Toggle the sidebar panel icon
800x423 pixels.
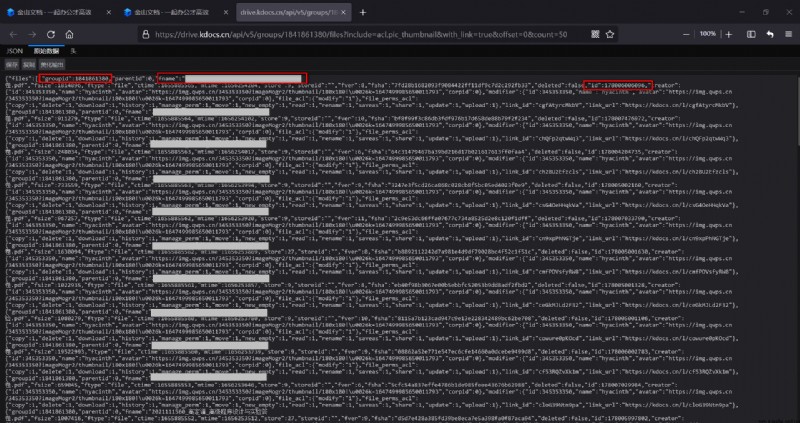(751, 34)
